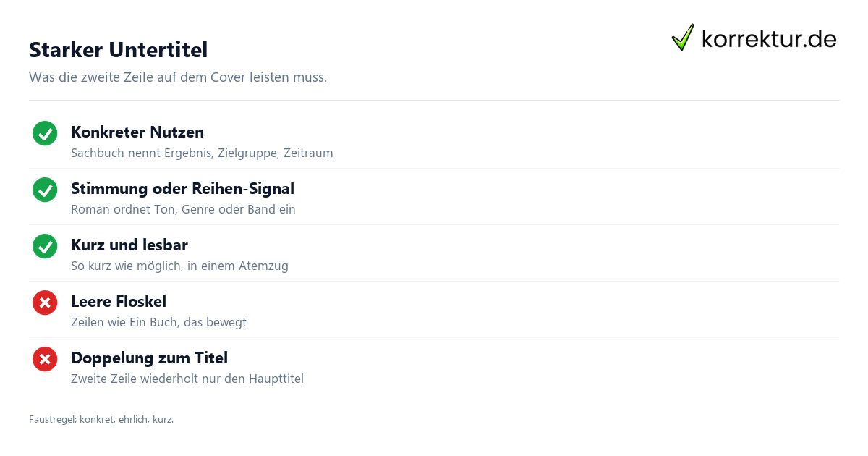Click the green checkmark beside Kurz und lesbar

[x=45, y=246]
